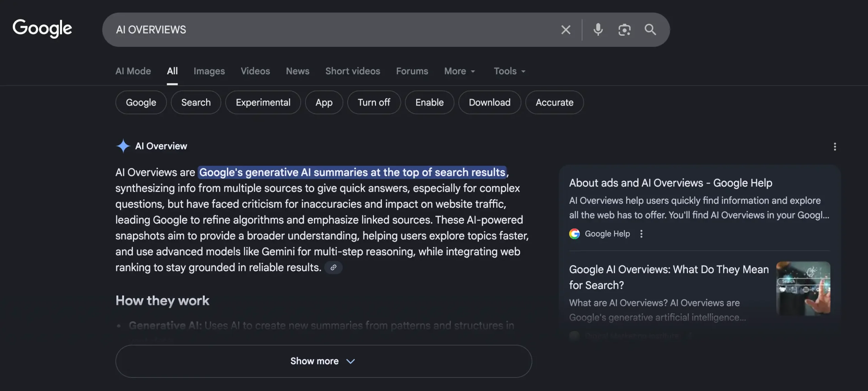
Task: Apply the Experimental suggestion chip
Action: point(263,102)
